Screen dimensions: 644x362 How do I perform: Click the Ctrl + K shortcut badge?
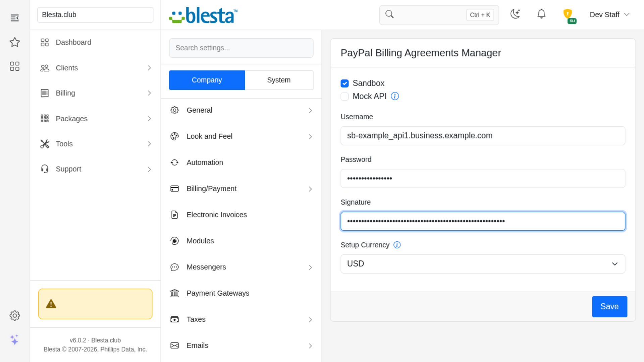click(480, 15)
